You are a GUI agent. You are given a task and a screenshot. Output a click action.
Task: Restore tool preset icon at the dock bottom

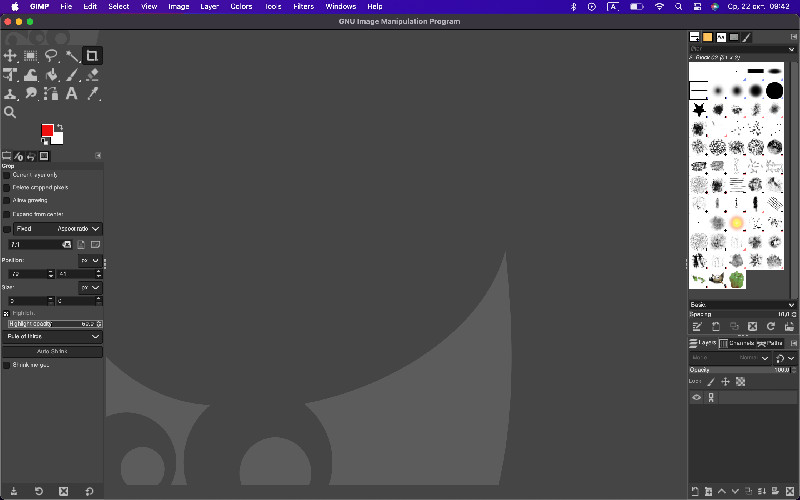(39, 491)
